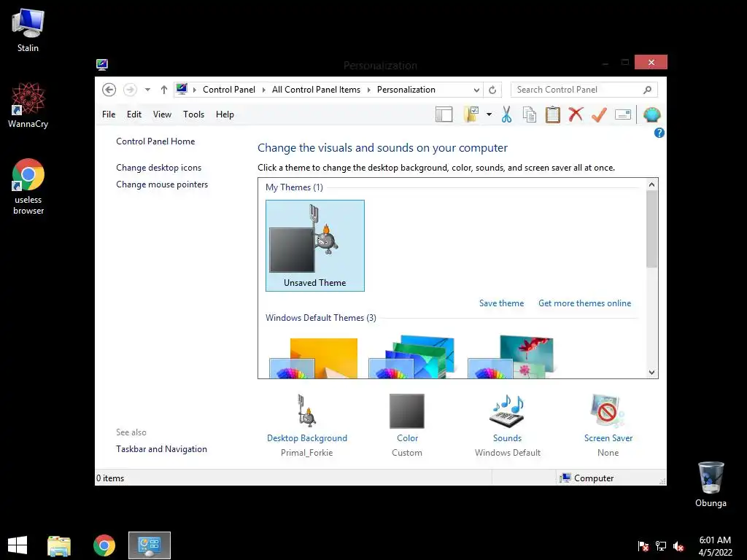Refresh the Personalization page

point(492,90)
